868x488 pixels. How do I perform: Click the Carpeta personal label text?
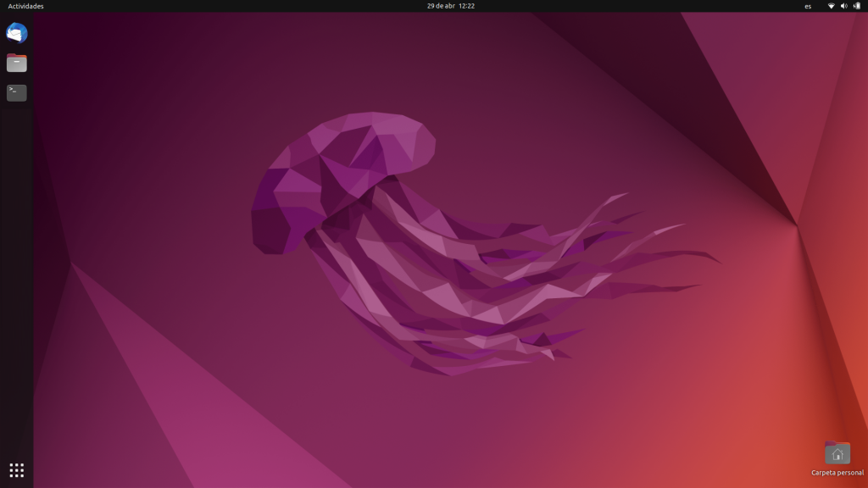tap(836, 472)
